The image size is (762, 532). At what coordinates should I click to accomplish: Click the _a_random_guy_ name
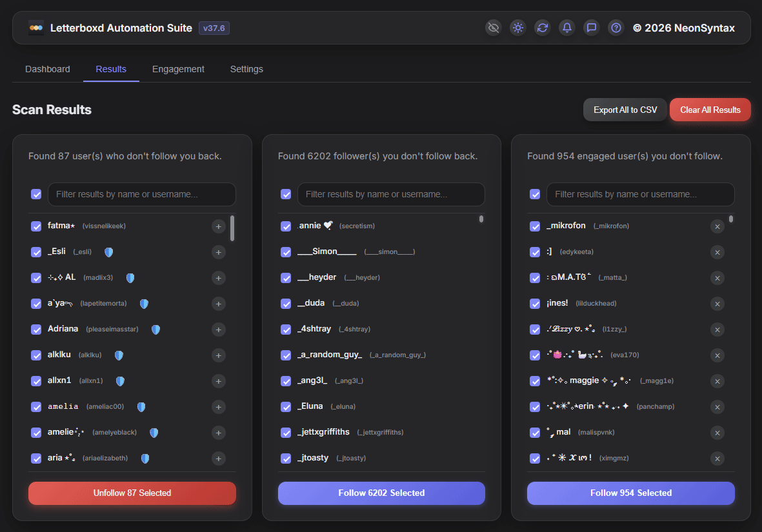tap(330, 355)
